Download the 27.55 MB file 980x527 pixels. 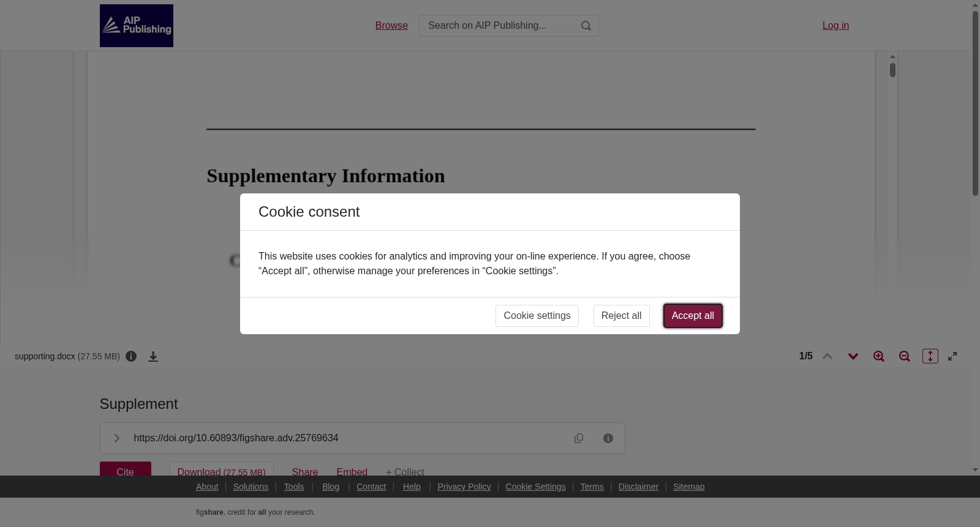pyautogui.click(x=222, y=469)
